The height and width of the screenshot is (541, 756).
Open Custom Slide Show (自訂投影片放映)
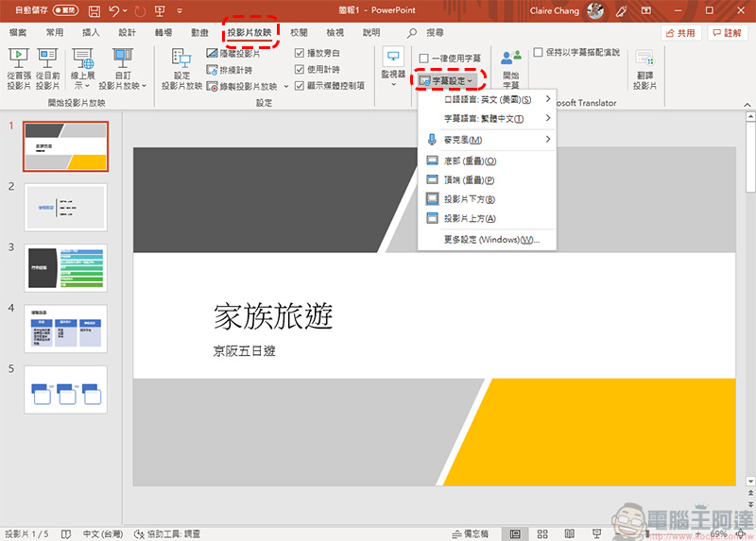(x=123, y=69)
